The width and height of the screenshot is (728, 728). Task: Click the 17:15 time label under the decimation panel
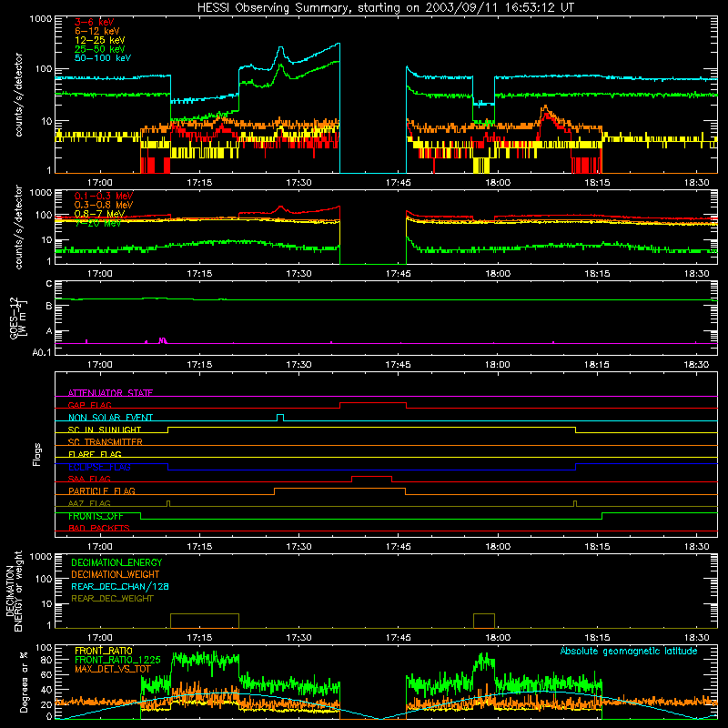(x=199, y=638)
